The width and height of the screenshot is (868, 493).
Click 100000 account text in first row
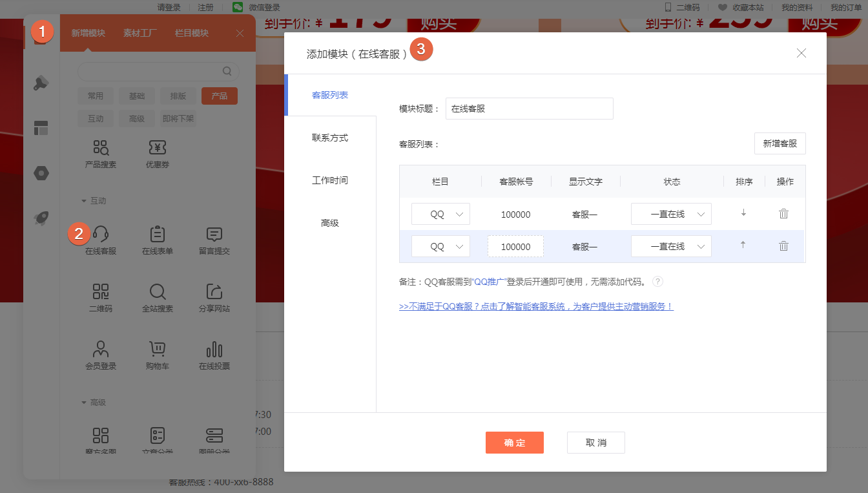(x=515, y=214)
